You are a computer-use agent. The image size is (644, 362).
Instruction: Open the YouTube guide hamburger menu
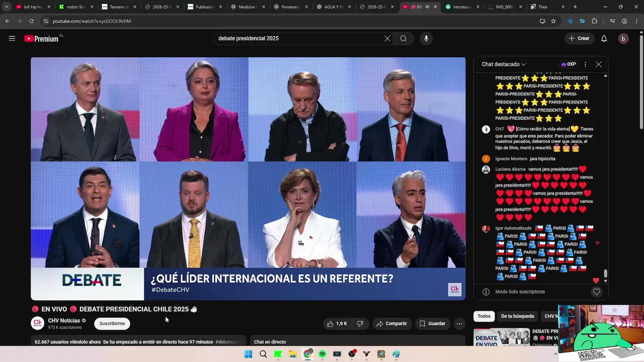click(x=12, y=38)
